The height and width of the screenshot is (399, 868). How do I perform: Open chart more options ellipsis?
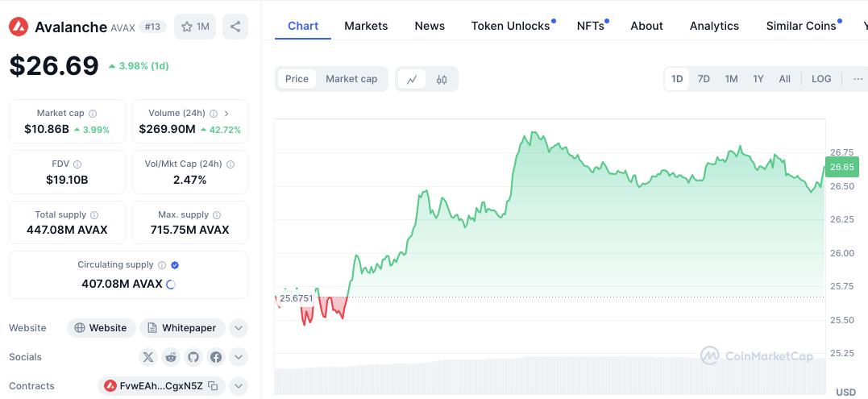coord(858,79)
